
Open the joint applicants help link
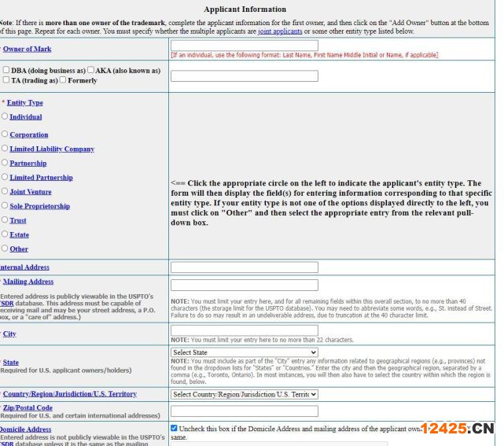(280, 31)
